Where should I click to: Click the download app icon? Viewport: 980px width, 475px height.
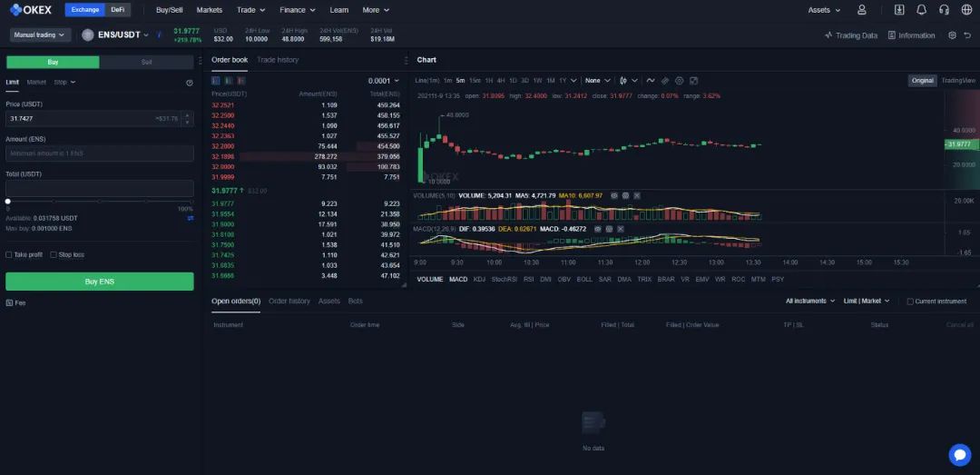click(x=899, y=10)
